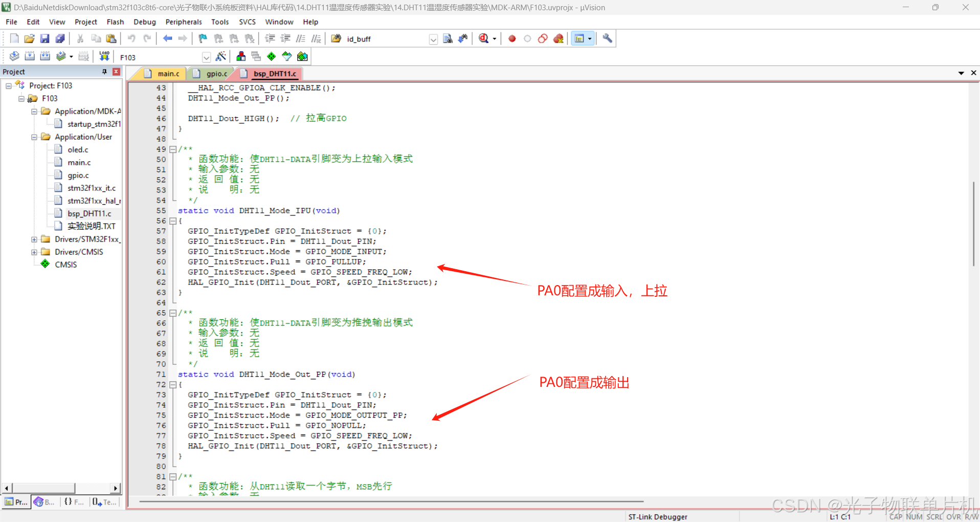Click the editor vertical scrollbar thumb
Viewport: 980px width, 522px height.
pos(973,223)
